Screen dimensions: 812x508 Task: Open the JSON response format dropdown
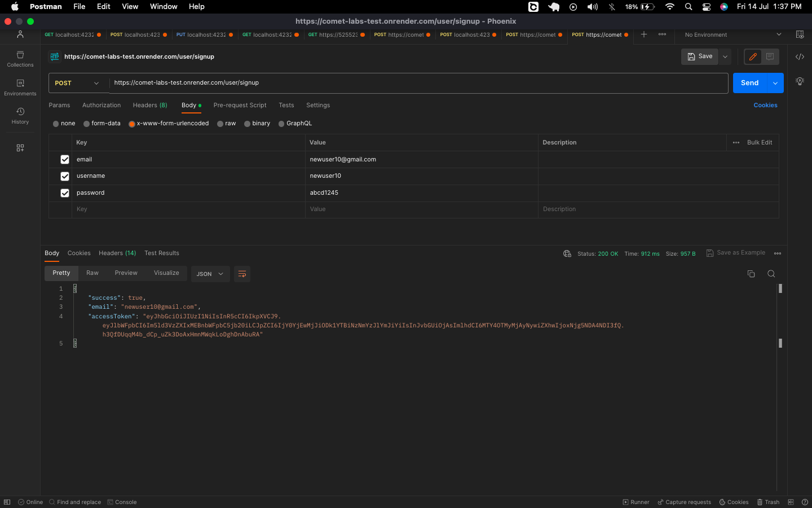click(210, 274)
